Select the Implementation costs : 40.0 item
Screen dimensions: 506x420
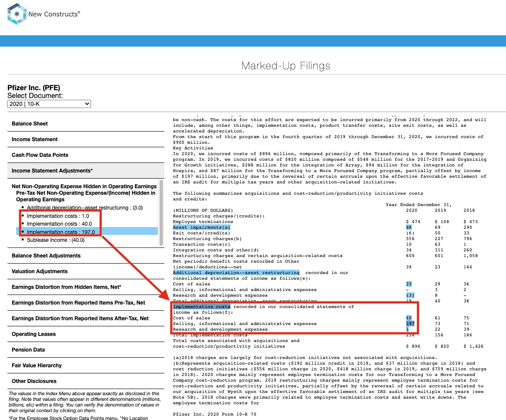tap(59, 224)
